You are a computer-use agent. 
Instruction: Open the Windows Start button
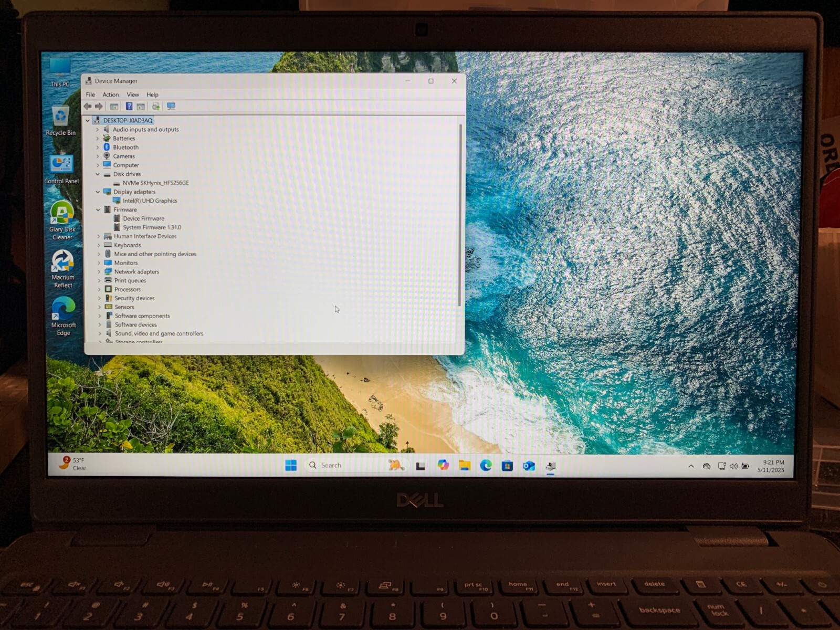[x=291, y=465]
